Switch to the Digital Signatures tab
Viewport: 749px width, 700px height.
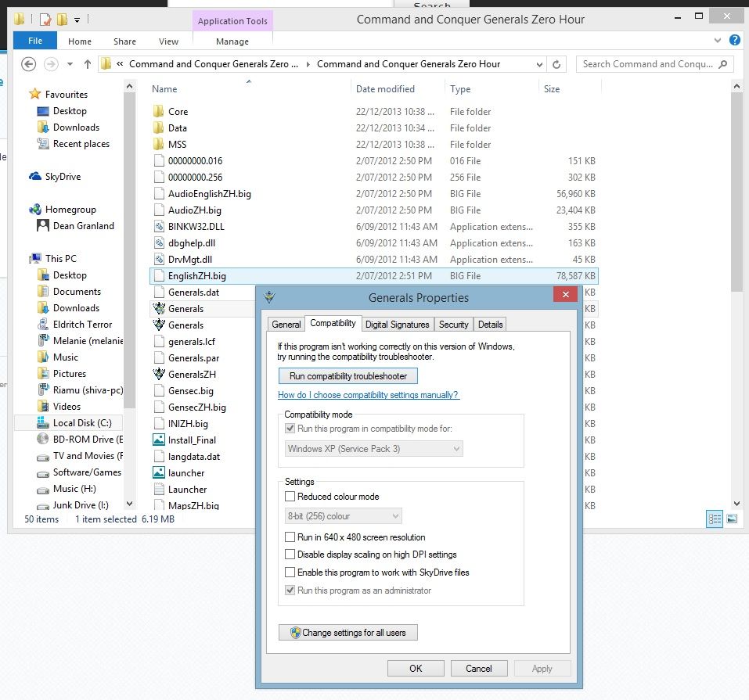tap(398, 325)
